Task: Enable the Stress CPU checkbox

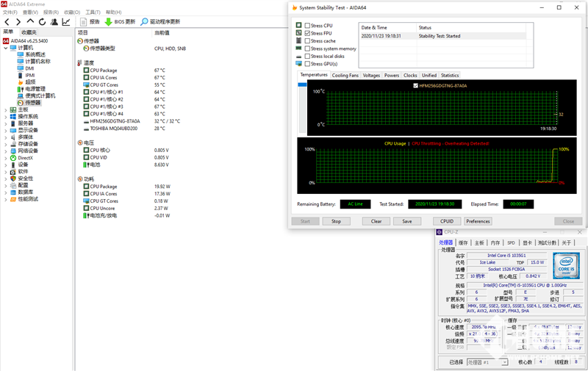Action: pyautogui.click(x=307, y=26)
